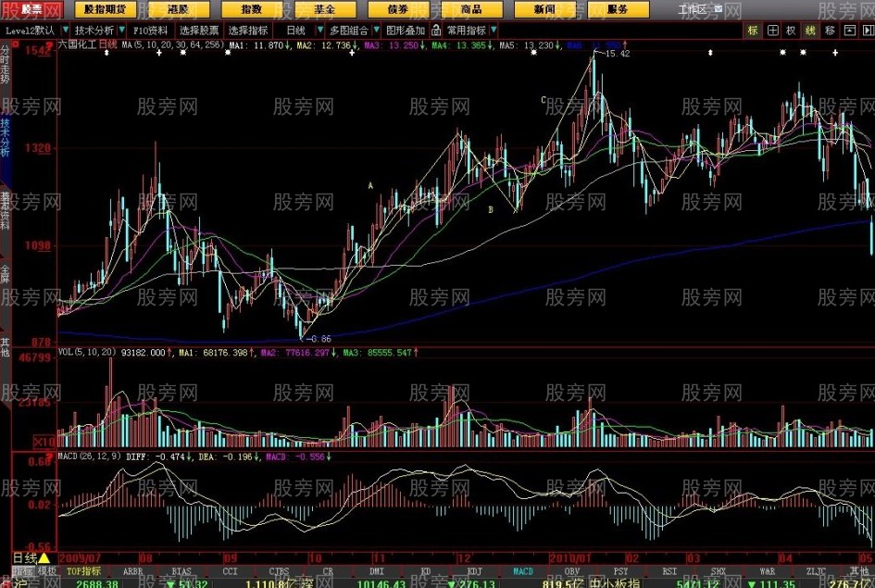Screen dimensions: 875x588
Task: Click the grid crosshair icon beside 标
Action: pos(772,31)
